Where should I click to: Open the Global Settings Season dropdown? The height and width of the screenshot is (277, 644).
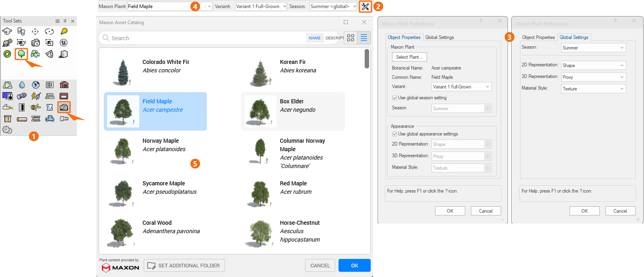click(594, 48)
